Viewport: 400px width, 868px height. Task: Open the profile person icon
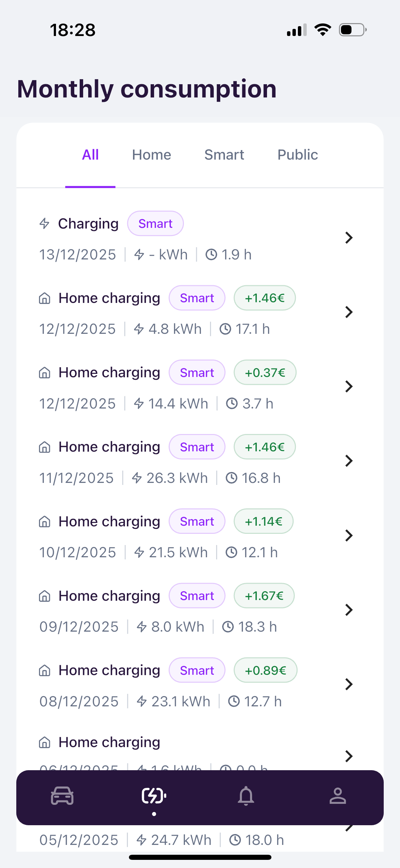coord(338,796)
